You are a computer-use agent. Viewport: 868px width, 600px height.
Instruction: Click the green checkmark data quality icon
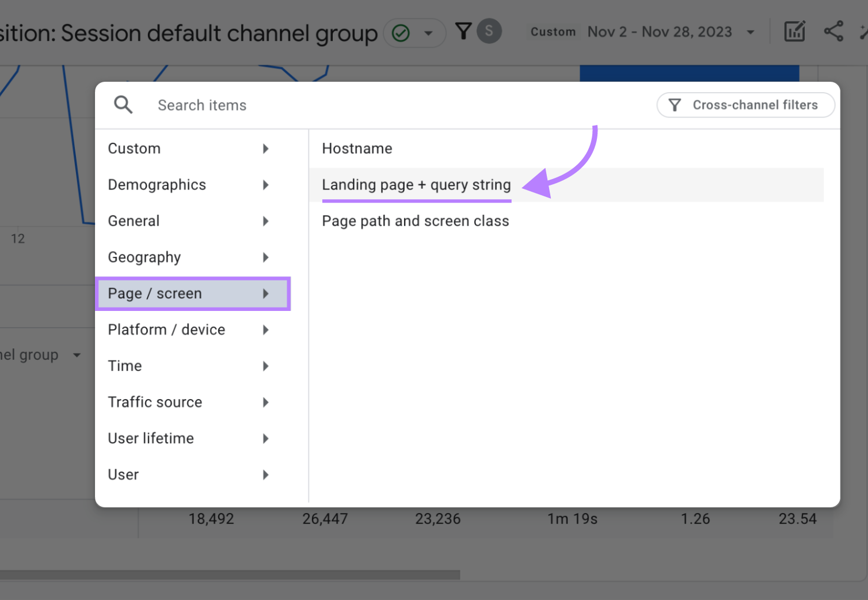pyautogui.click(x=401, y=33)
